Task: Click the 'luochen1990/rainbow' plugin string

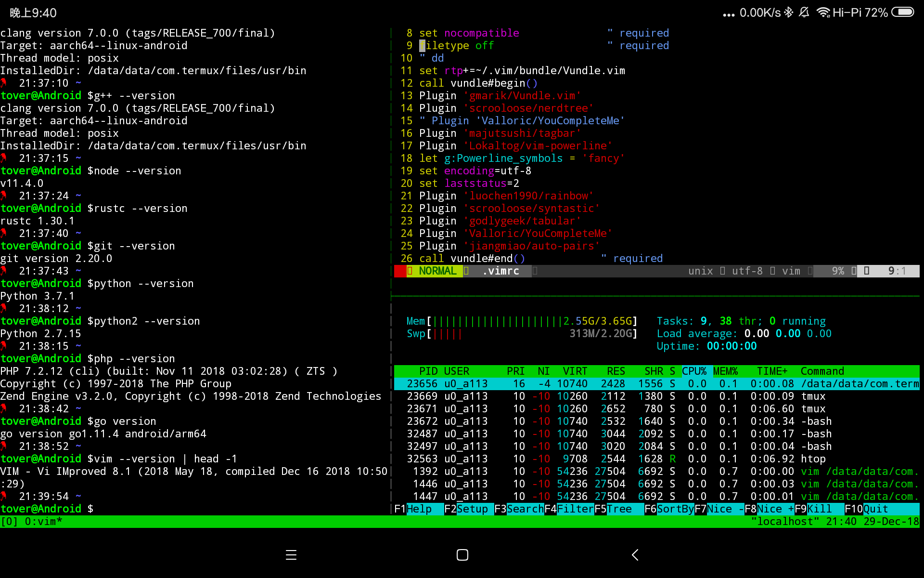Action: click(x=528, y=196)
